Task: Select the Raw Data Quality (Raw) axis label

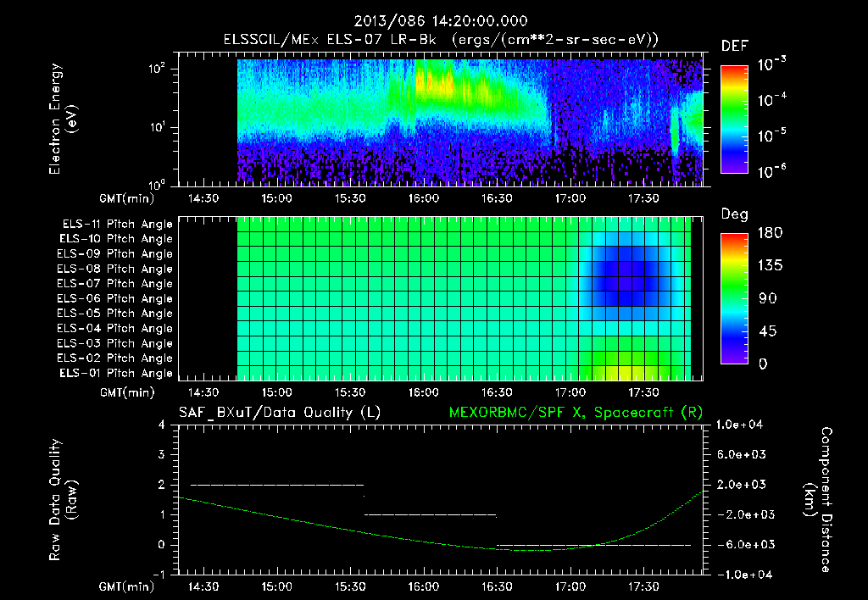Action: [x=63, y=500]
